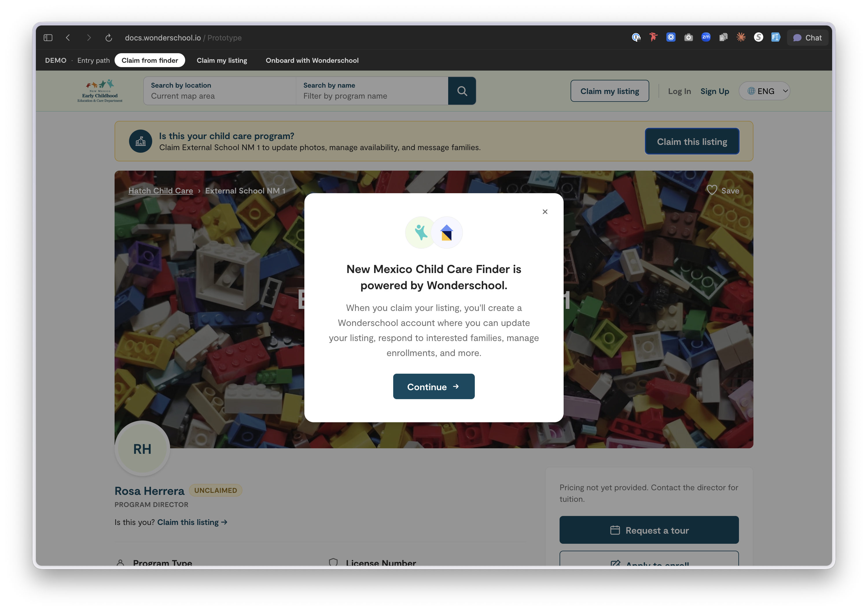Reload the page
Viewport: 868px width, 612px height.
click(108, 37)
